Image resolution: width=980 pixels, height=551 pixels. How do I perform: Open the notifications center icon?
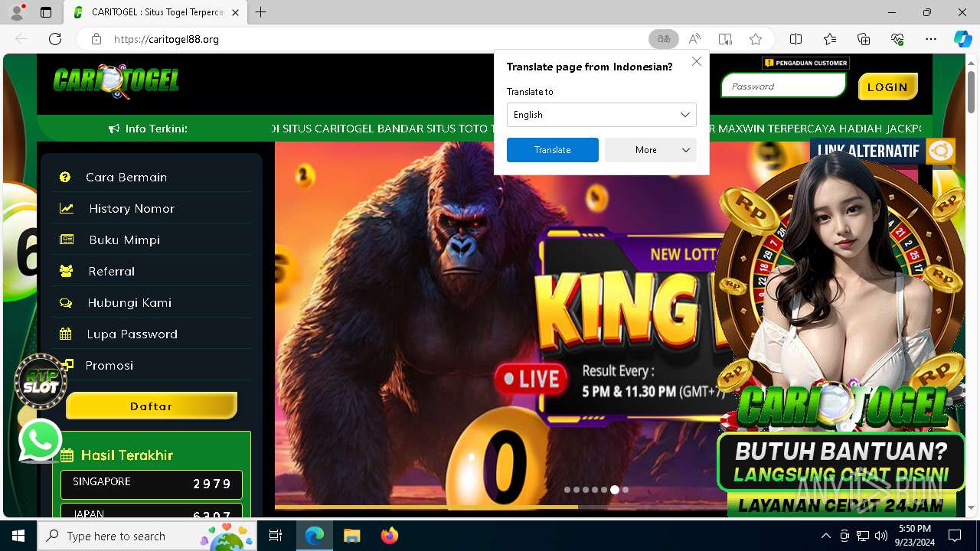coord(955,536)
